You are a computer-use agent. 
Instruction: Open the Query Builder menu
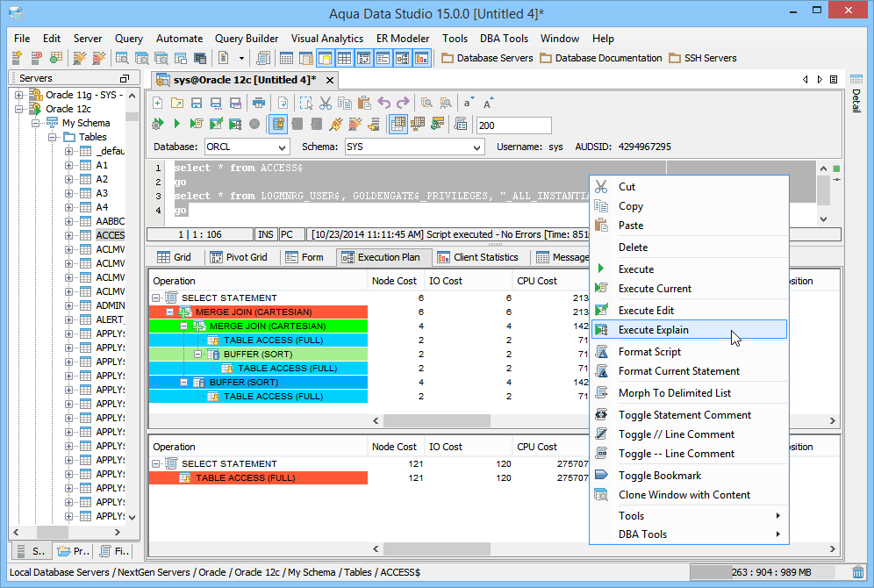(247, 39)
